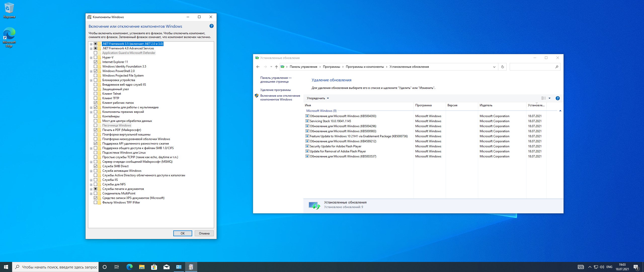Open touch keyboard icon in tray
Screen dimensions: 644x272
tap(581, 267)
